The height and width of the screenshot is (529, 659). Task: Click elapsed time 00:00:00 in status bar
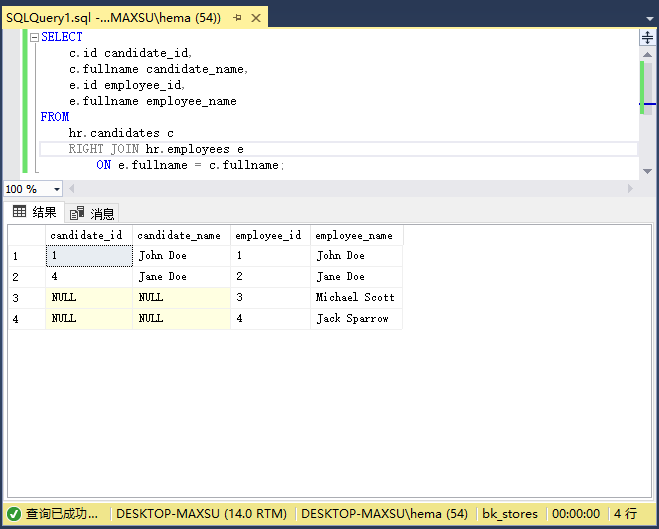tap(576, 513)
